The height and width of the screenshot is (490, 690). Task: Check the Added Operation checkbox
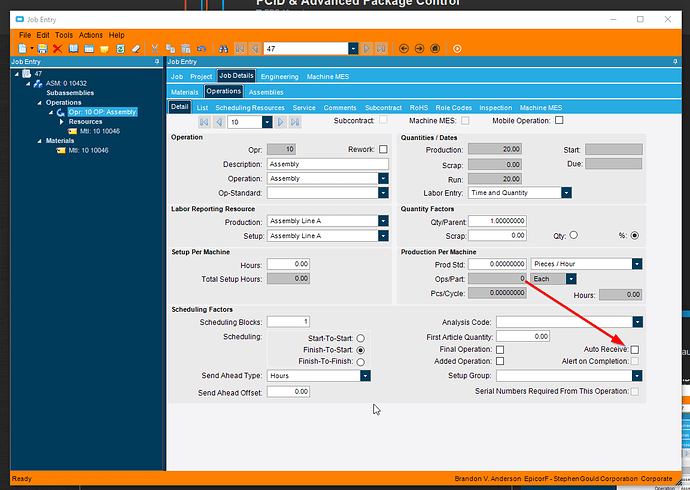tap(500, 361)
